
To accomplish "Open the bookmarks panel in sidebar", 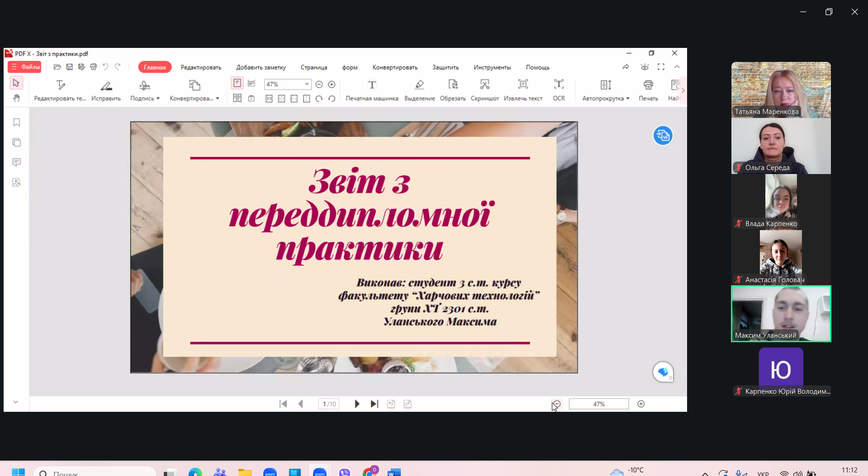I will (x=17, y=123).
